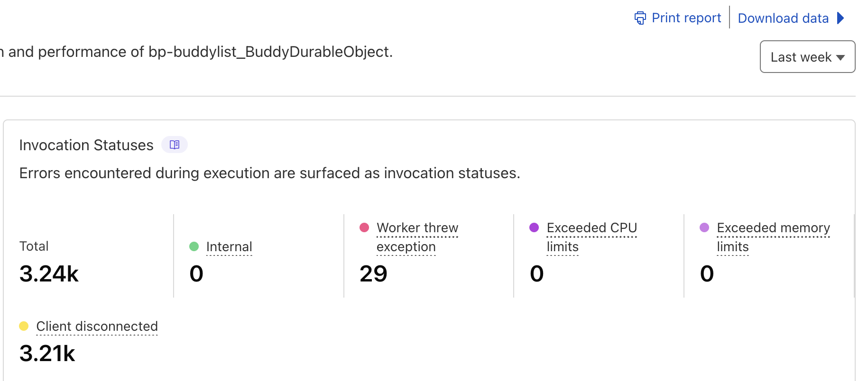Image resolution: width=868 pixels, height=381 pixels.
Task: Click the Invocation Statuses heading
Action: click(x=86, y=145)
